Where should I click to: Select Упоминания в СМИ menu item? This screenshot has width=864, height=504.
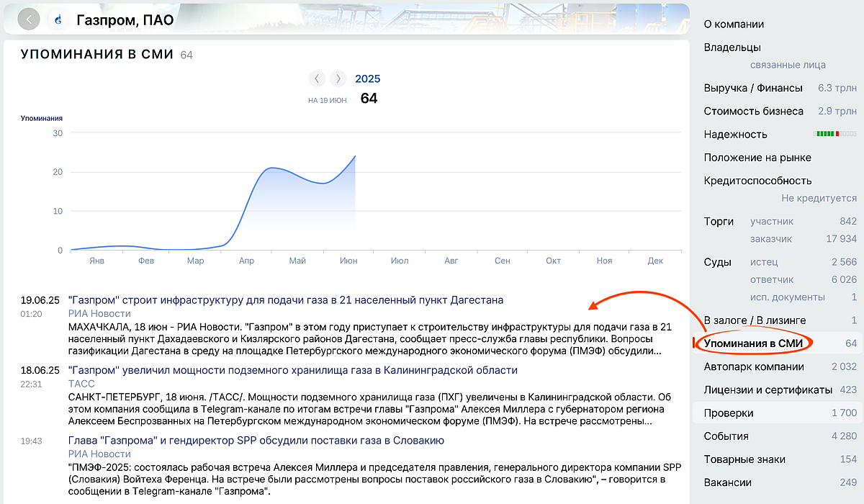click(753, 343)
